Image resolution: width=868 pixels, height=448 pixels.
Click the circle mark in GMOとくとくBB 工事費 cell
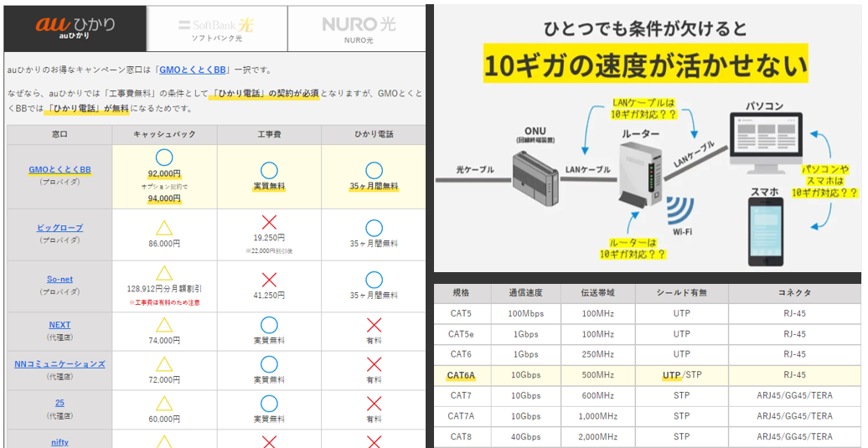coord(269,170)
